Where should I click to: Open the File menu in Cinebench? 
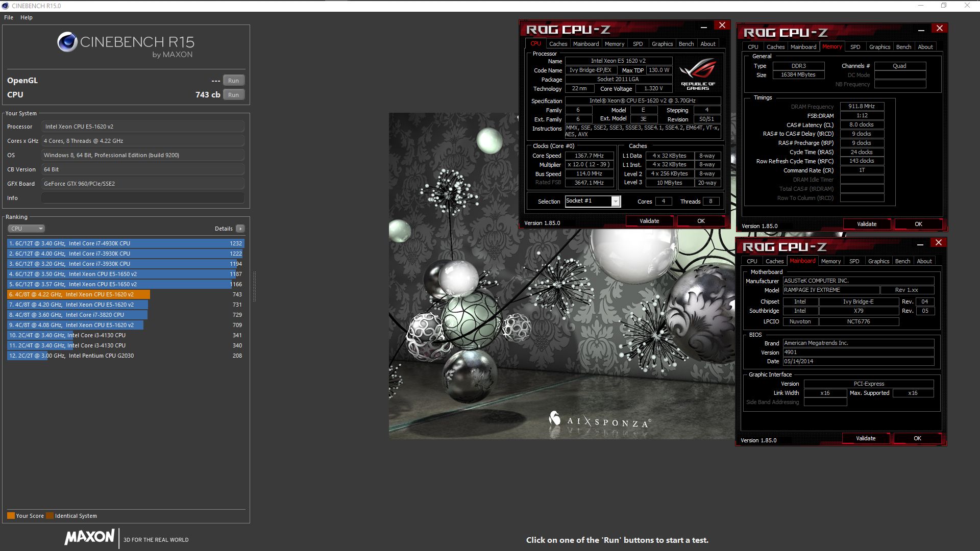pyautogui.click(x=9, y=17)
